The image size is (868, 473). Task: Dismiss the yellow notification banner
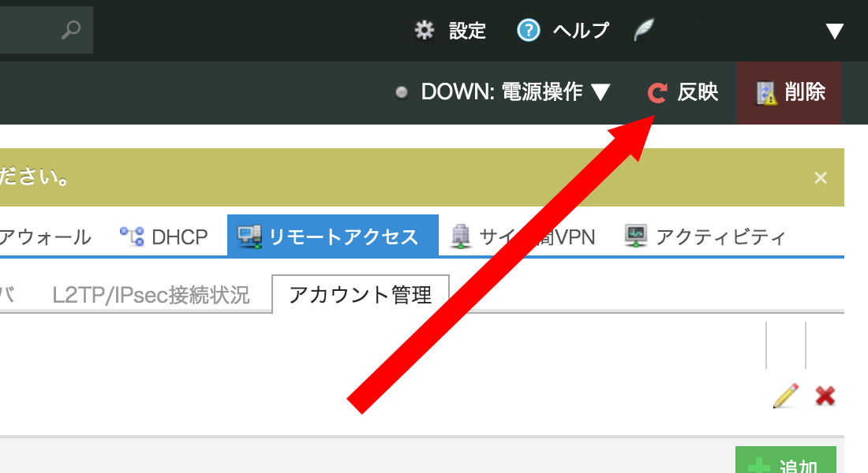click(x=821, y=177)
